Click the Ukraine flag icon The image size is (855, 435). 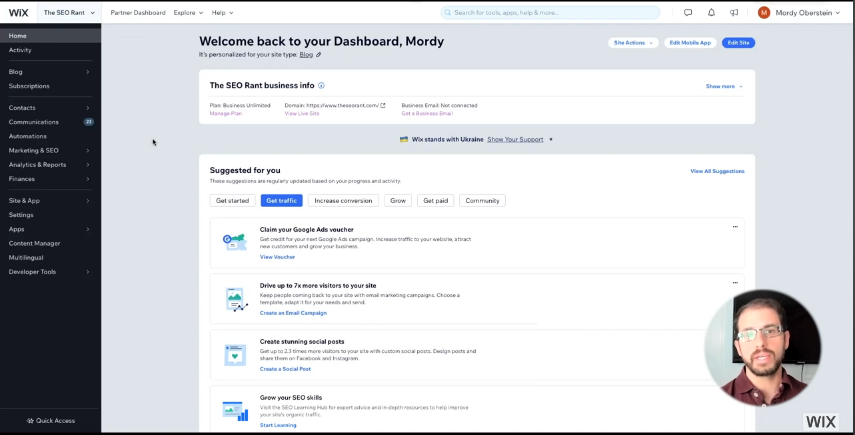click(404, 140)
